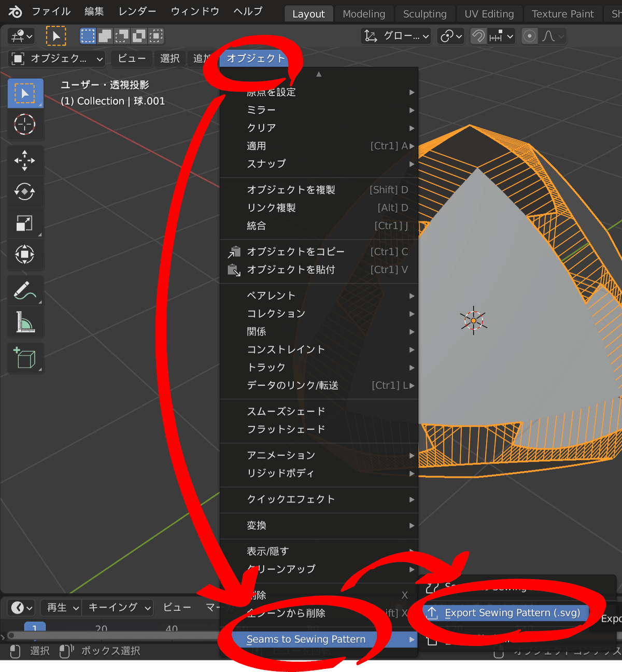Choose the Annotate tool
The height and width of the screenshot is (672, 622).
coord(25,291)
